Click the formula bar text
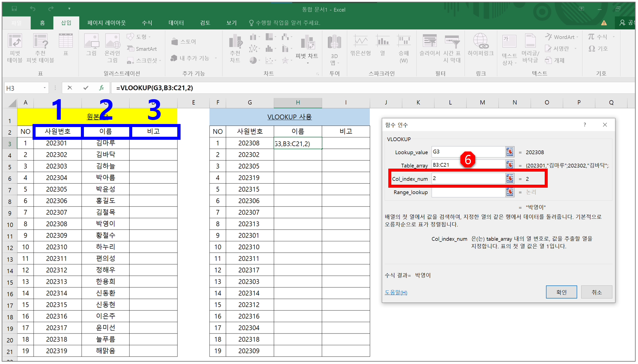The image size is (638, 364). tap(154, 88)
